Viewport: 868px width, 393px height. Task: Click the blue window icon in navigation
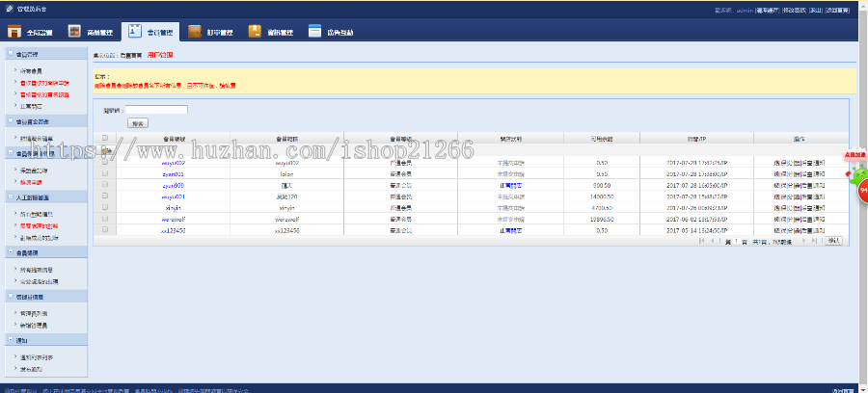point(314,32)
